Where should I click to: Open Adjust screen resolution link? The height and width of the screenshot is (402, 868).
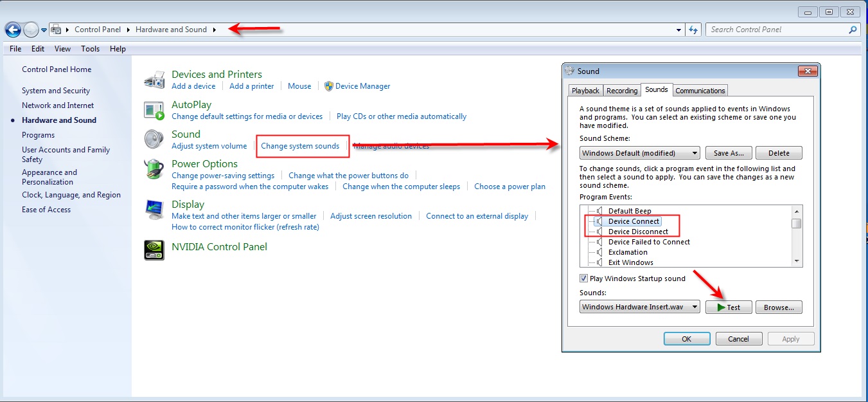pyautogui.click(x=371, y=216)
